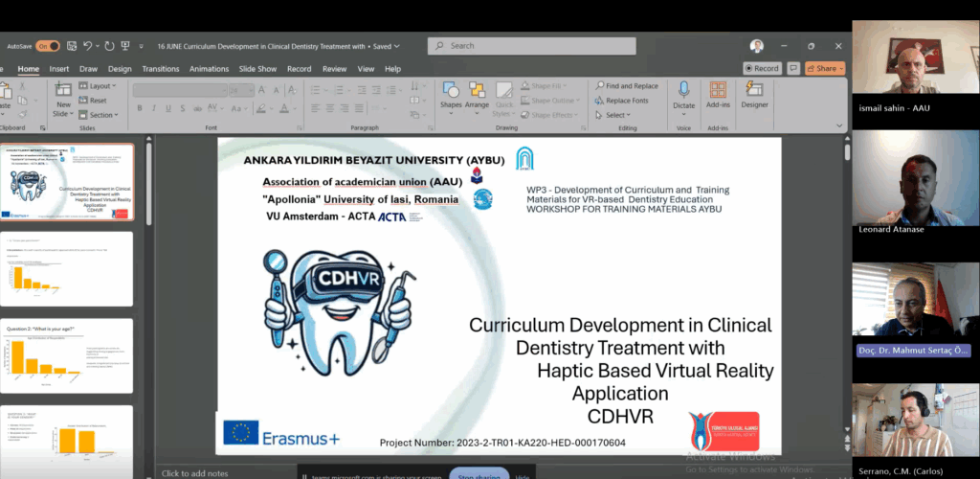Open the Arrange menu
The height and width of the screenshot is (479, 980).
tap(477, 98)
